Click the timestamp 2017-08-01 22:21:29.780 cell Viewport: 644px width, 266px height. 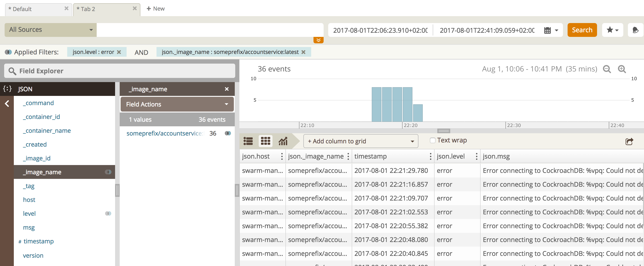393,171
